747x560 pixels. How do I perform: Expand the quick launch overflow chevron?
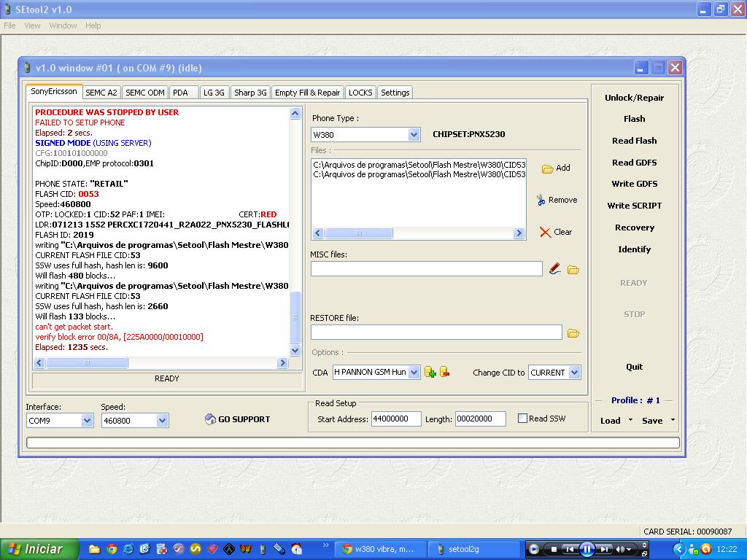point(326,545)
